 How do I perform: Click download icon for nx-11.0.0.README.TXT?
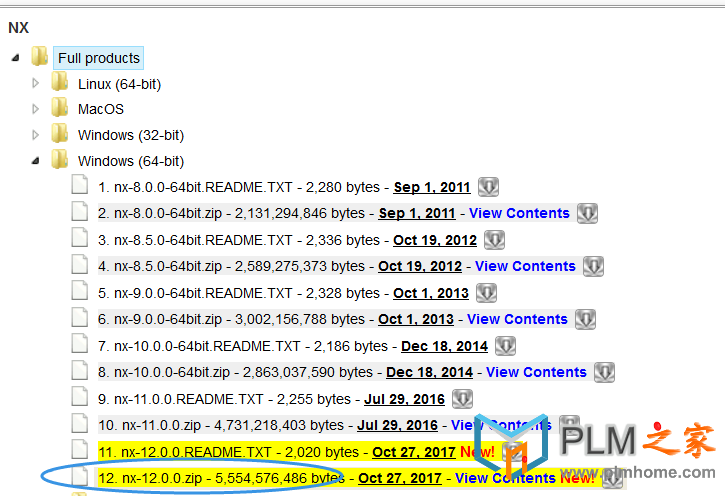coord(462,399)
